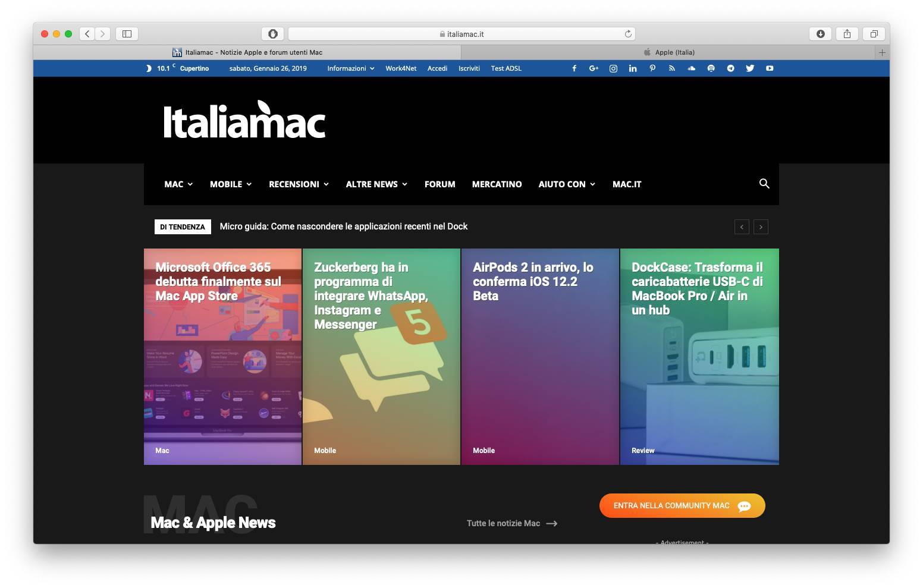The height and width of the screenshot is (588, 923).
Task: Open the AirPods 2 in arrivo article
Action: (540, 357)
